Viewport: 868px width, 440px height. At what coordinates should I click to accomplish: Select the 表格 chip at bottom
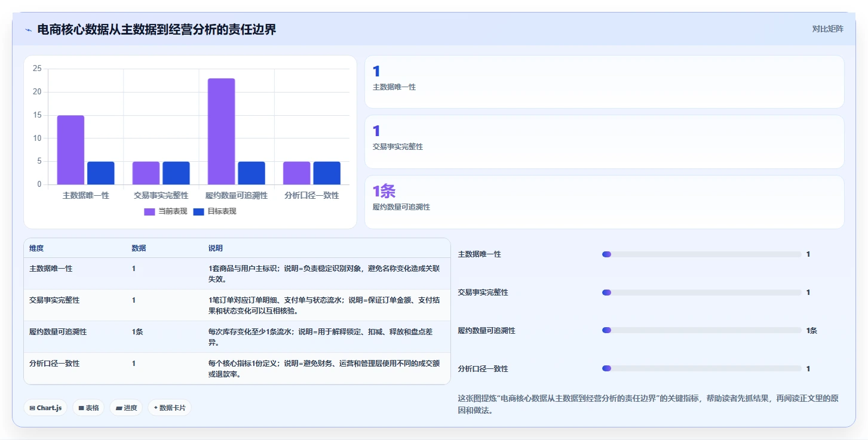89,408
